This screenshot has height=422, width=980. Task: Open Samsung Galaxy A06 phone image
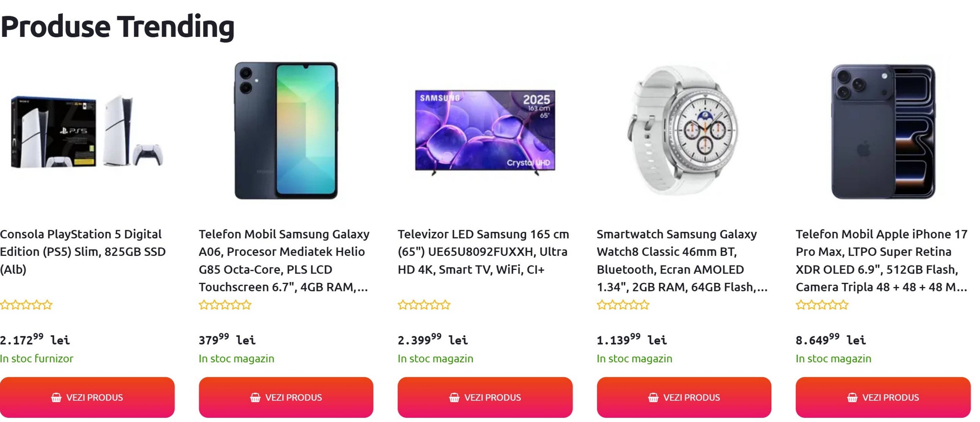coord(286,131)
